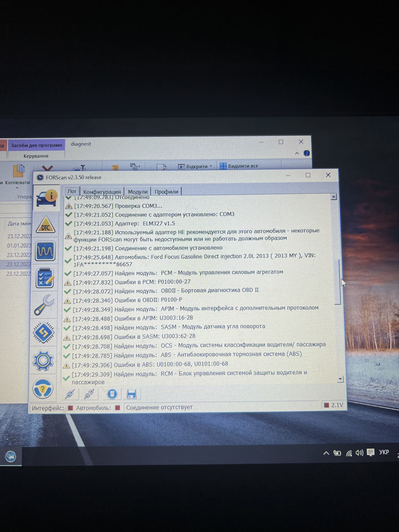The width and height of the screenshot is (399, 532).
Task: Open the volume speaker tray icon
Action: click(359, 453)
